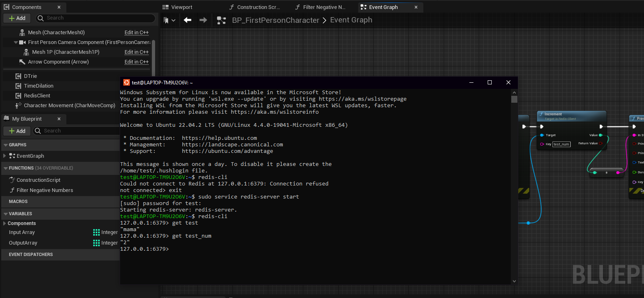Open Edit in C++ for Mesh 1P
This screenshot has height=298, width=644.
pos(136,52)
